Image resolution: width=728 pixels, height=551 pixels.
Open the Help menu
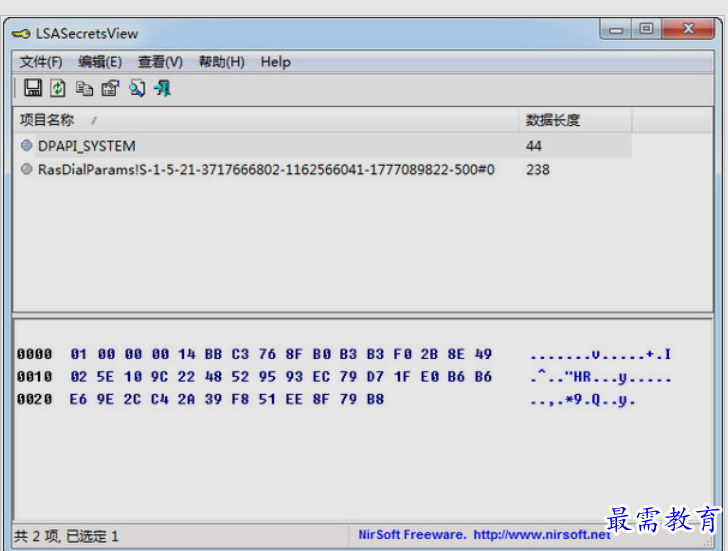click(x=275, y=62)
